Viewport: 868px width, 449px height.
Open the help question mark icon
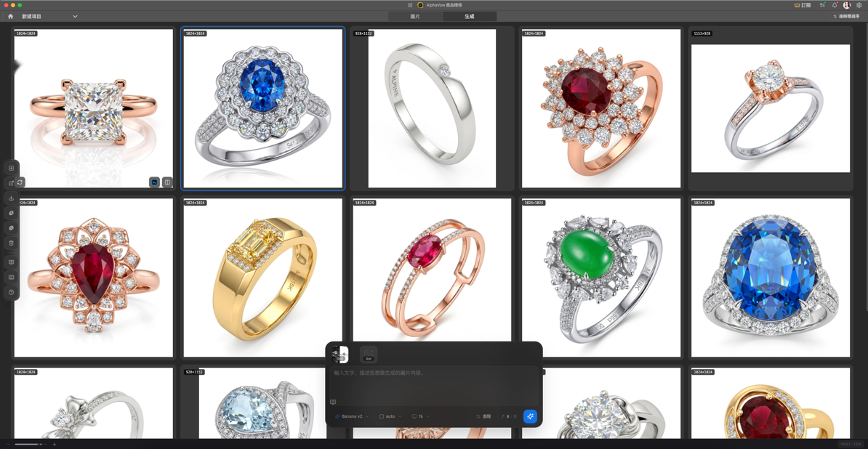(x=12, y=292)
